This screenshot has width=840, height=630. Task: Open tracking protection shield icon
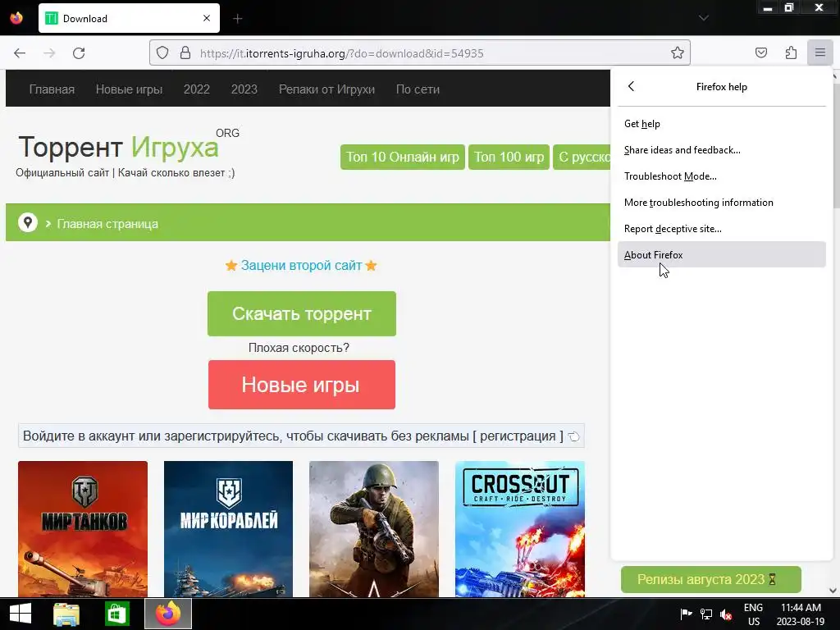pos(162,53)
